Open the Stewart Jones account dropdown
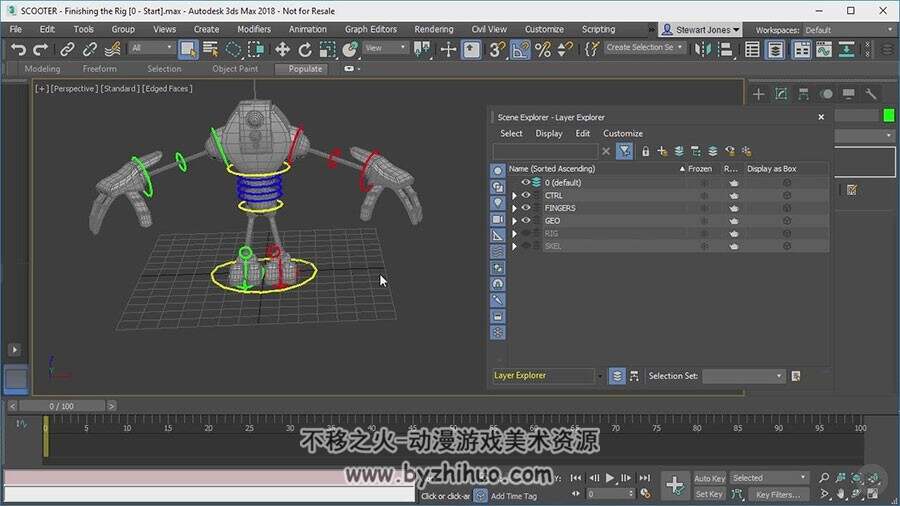The height and width of the screenshot is (506, 900). [700, 30]
